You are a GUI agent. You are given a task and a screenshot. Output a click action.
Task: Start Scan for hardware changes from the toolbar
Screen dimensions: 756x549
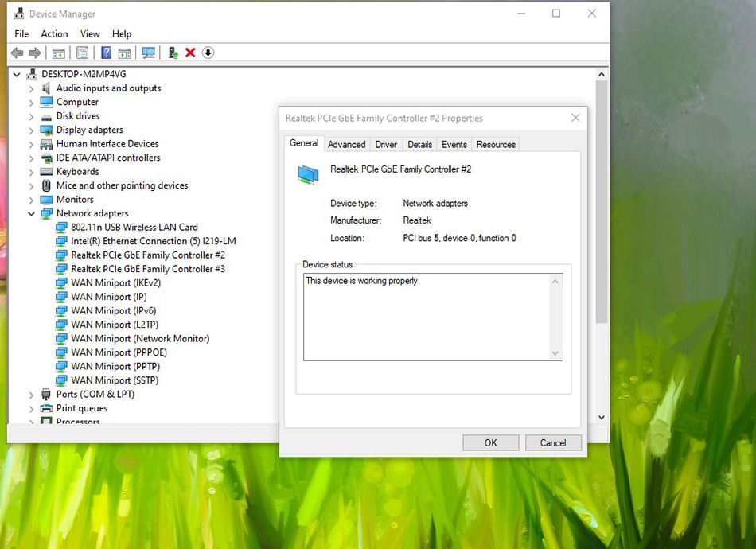click(149, 53)
